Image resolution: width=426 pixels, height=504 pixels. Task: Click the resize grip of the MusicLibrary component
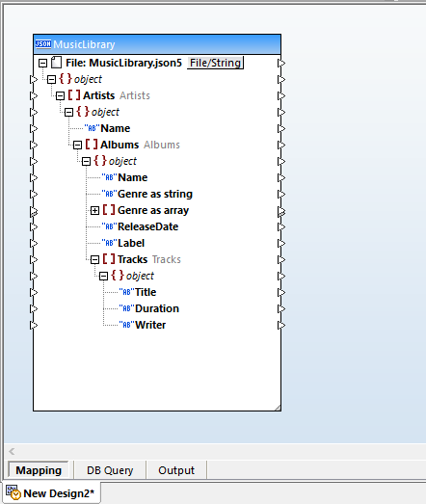(x=278, y=408)
